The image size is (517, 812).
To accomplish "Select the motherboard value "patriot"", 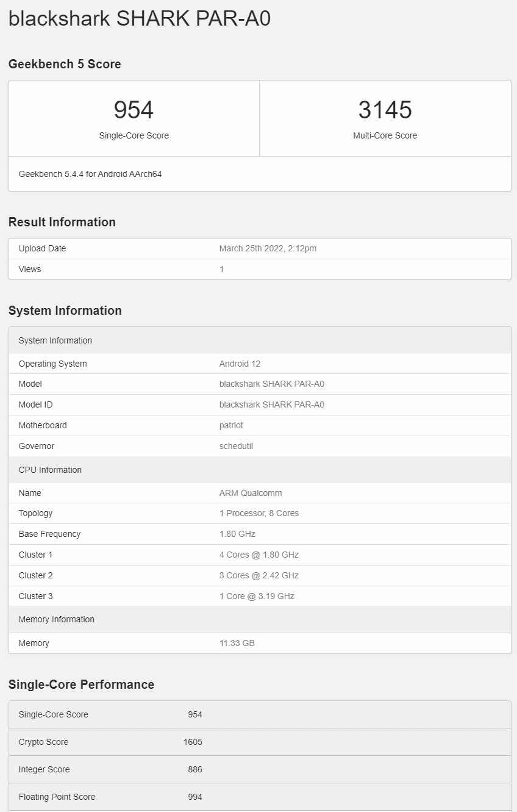I will click(231, 425).
